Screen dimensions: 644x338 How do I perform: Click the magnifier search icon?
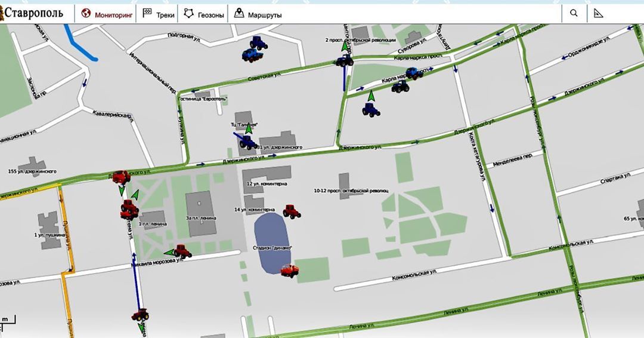(574, 13)
